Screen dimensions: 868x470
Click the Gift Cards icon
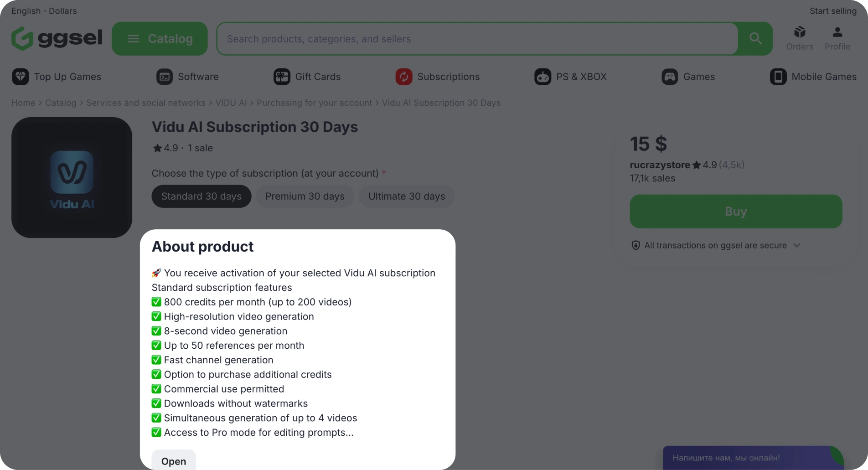click(x=282, y=77)
